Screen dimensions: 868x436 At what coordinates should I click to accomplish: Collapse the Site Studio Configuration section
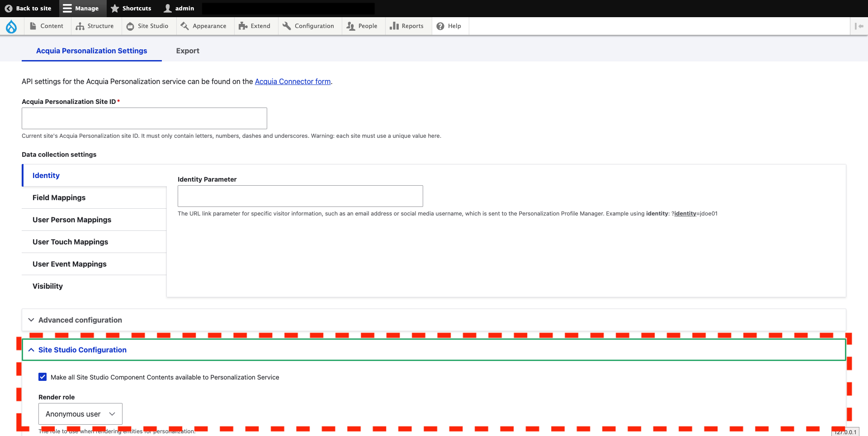434,350
